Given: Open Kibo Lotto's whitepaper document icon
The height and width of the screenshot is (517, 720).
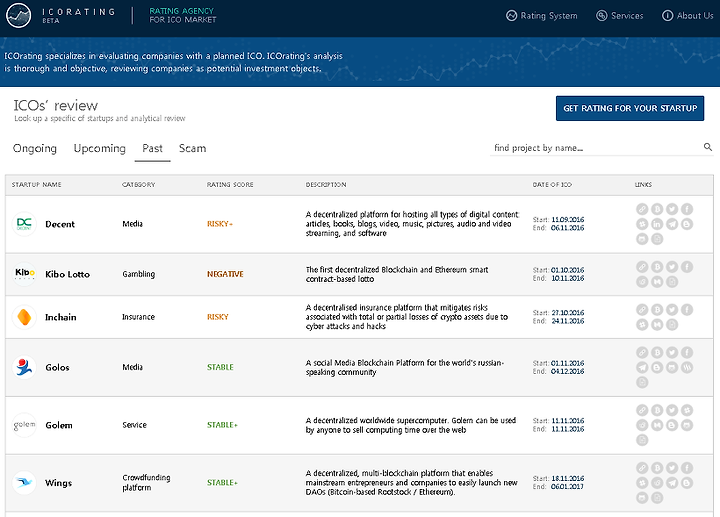Looking at the screenshot, I should [x=672, y=281].
